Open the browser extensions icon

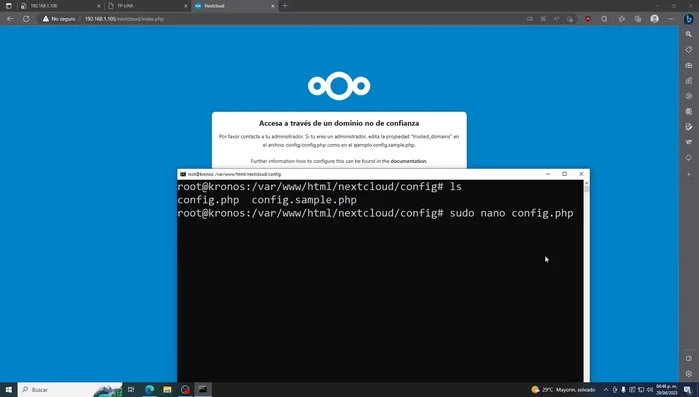[604, 19]
